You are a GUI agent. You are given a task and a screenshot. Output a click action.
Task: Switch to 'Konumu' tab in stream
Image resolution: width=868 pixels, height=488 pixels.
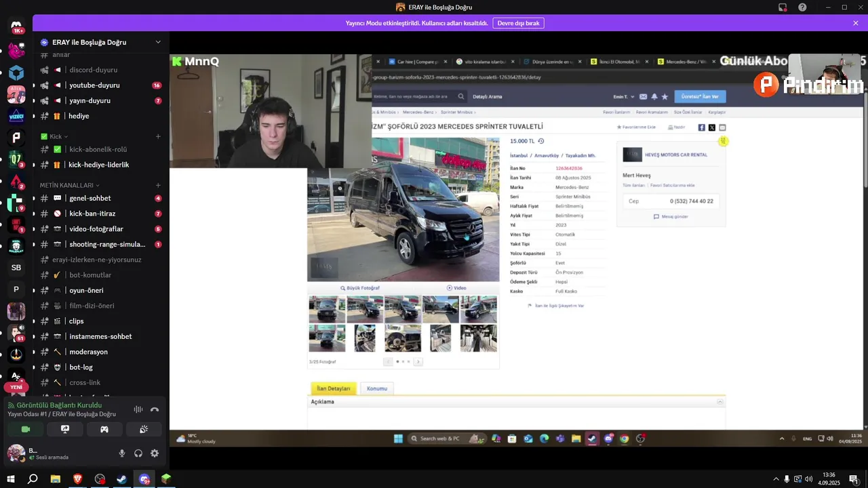coord(377,388)
